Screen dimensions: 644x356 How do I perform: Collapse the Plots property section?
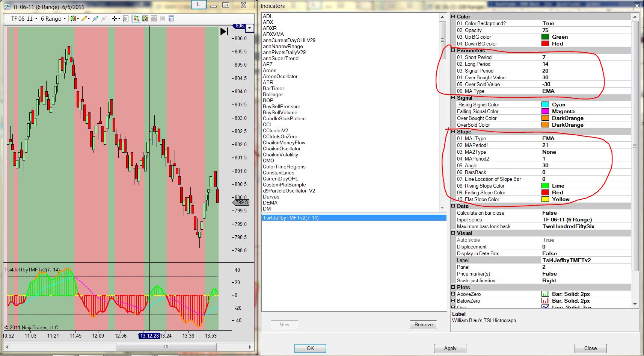tap(453, 287)
